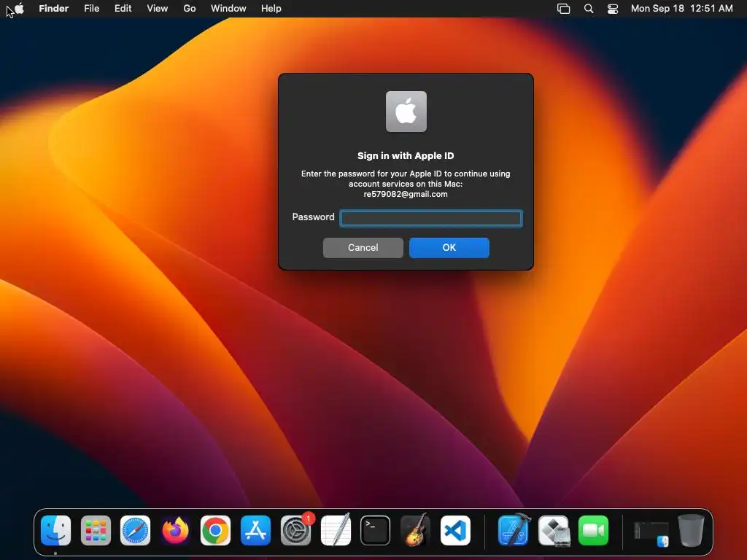747x560 pixels.
Task: Open the Trash in the Dock
Action: (x=691, y=530)
